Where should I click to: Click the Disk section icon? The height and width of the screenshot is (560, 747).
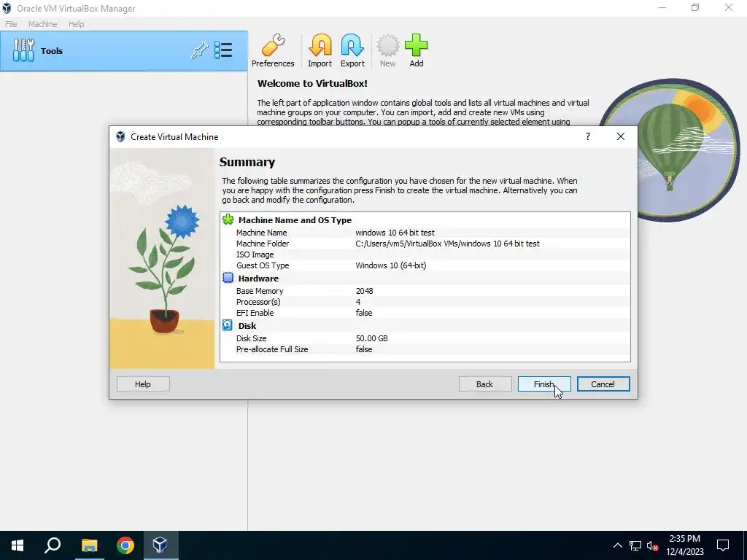[228, 325]
